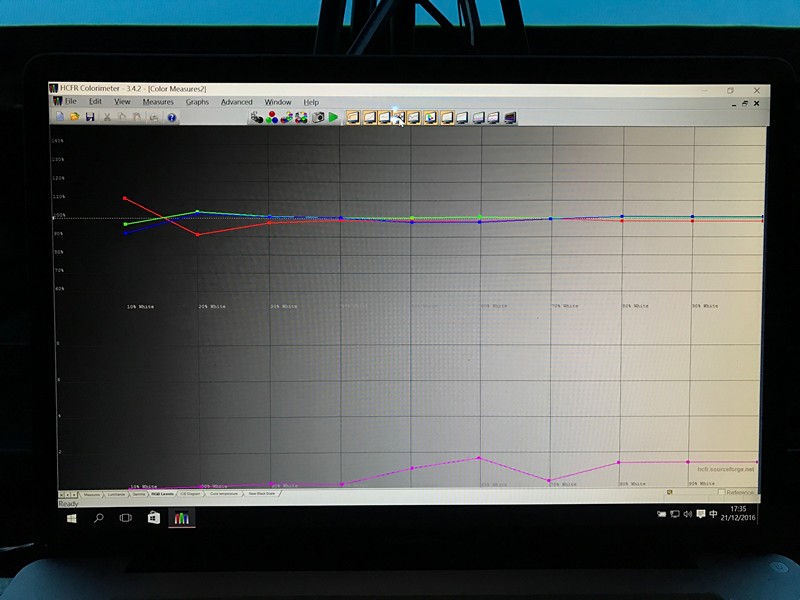Click the HCFR Colorimeter taskbar icon

pos(182,519)
